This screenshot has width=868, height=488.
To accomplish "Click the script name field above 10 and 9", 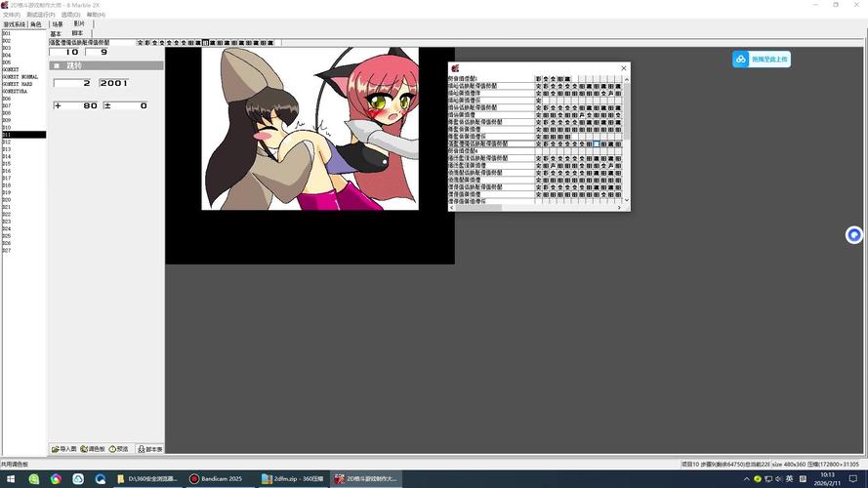I will click(92, 43).
